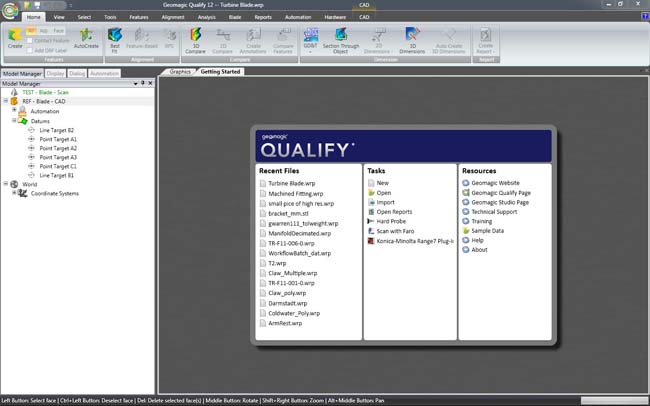
Task: Open the View ribbon tab
Action: (59, 17)
